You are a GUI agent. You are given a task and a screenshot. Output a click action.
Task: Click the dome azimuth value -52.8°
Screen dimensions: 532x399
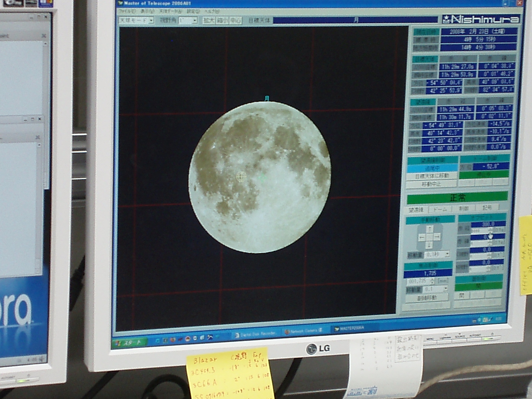tap(491, 166)
